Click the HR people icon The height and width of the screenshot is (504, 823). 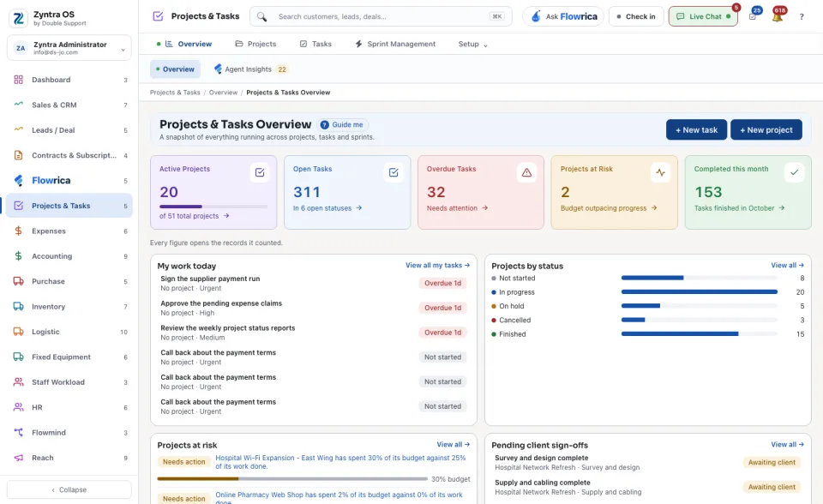click(x=18, y=407)
